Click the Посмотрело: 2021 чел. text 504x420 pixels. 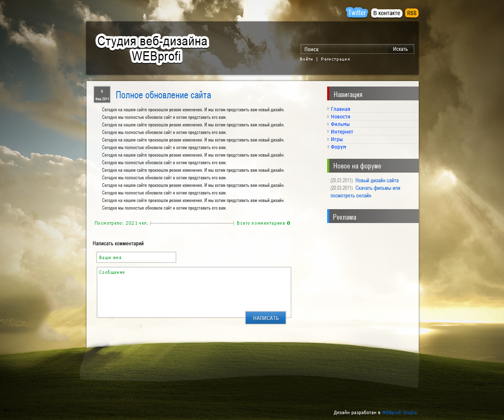tap(121, 223)
